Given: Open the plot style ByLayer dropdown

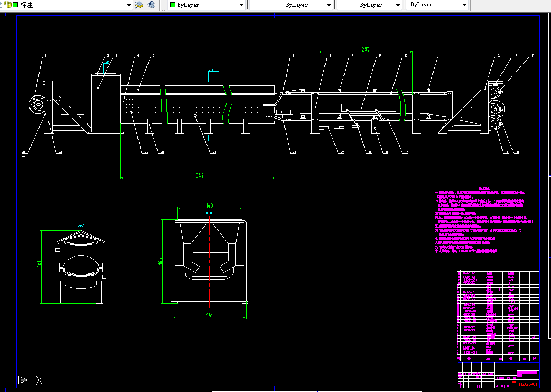Looking at the screenshot, I should [x=464, y=5].
